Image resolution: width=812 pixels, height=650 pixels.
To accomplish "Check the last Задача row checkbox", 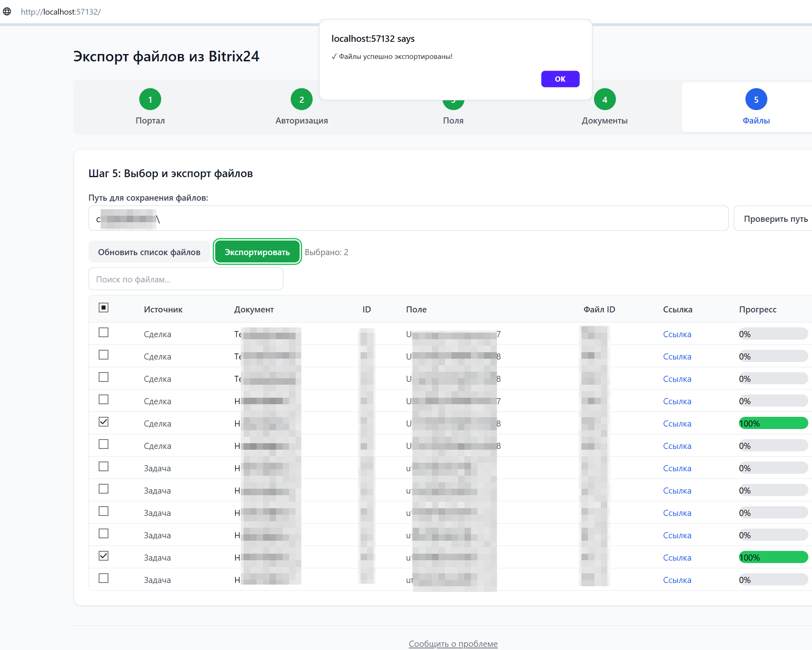I will (104, 578).
